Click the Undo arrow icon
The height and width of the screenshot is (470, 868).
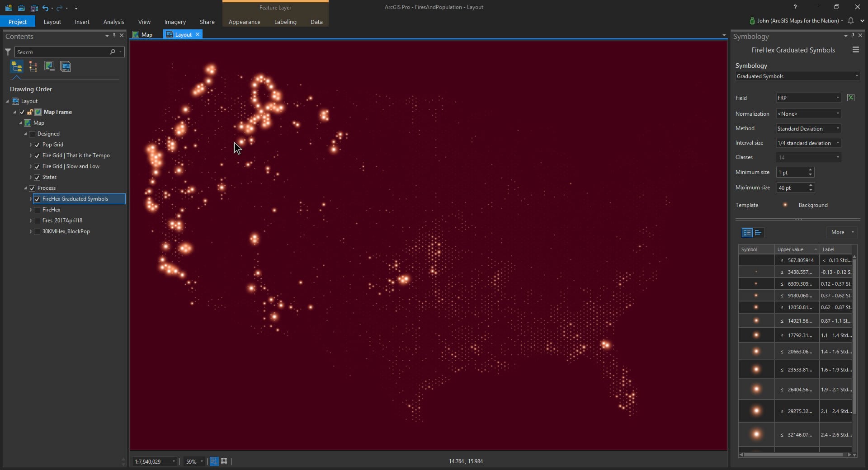point(45,8)
